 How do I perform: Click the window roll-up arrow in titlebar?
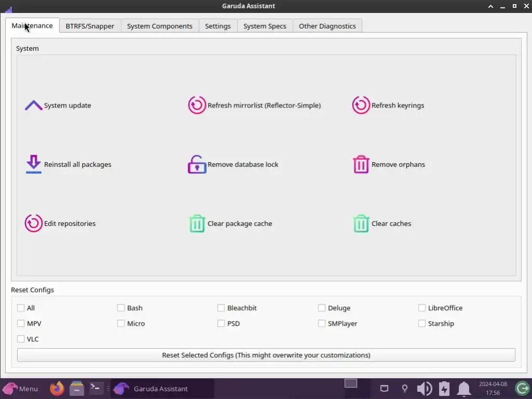pyautogui.click(x=490, y=6)
